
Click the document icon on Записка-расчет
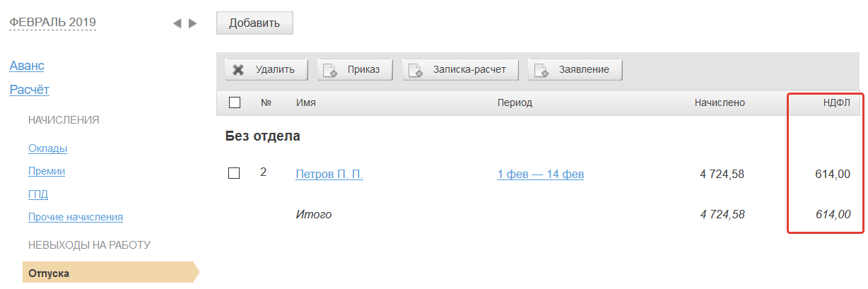(x=415, y=70)
